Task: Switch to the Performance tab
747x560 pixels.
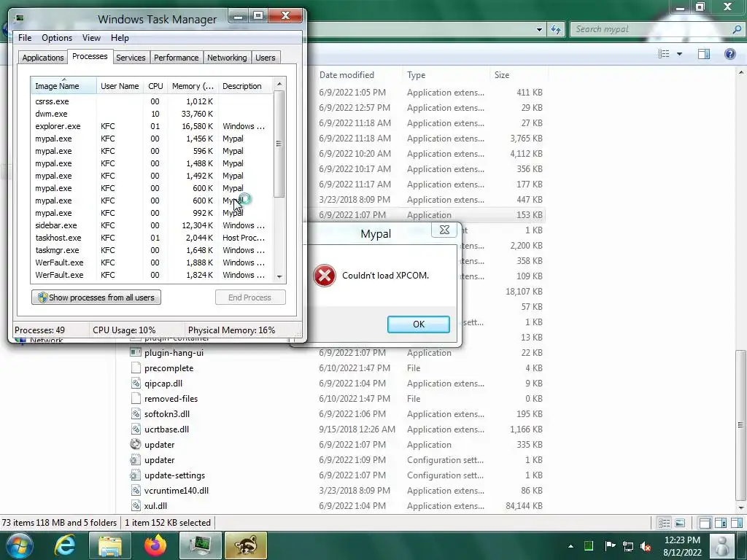Action: tap(176, 58)
